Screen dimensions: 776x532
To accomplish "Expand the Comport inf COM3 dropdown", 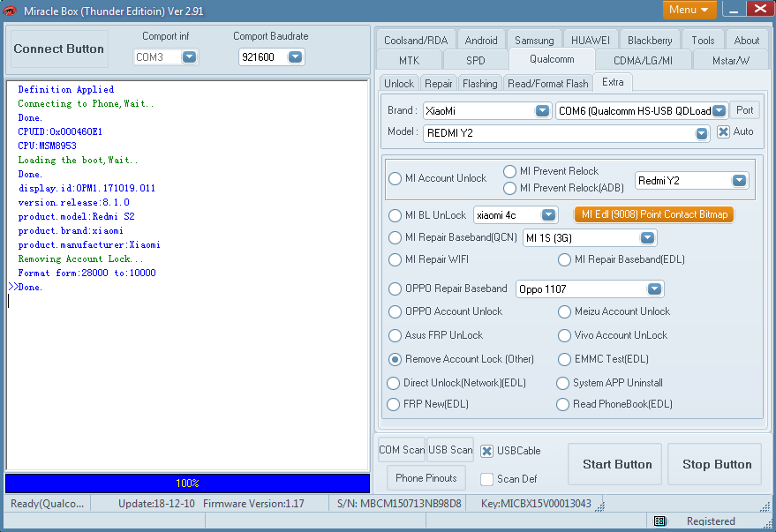I will [189, 56].
